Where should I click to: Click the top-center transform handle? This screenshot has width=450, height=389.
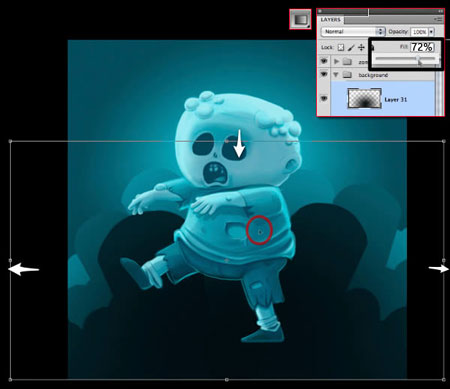[227, 141]
